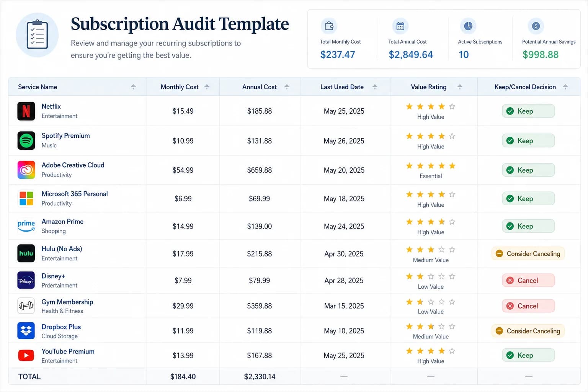Click the Keep button for Spotify Premium
Screen dimensions: 588x392
[x=528, y=140]
